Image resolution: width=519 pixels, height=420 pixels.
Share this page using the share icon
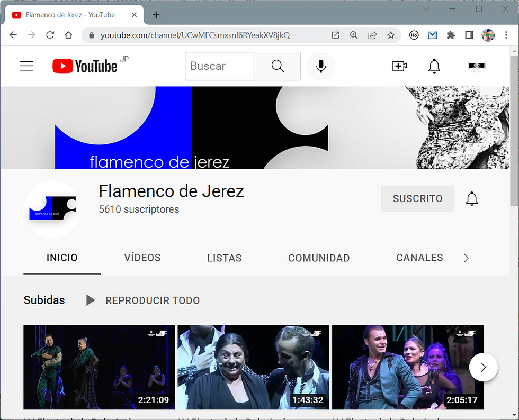[372, 35]
